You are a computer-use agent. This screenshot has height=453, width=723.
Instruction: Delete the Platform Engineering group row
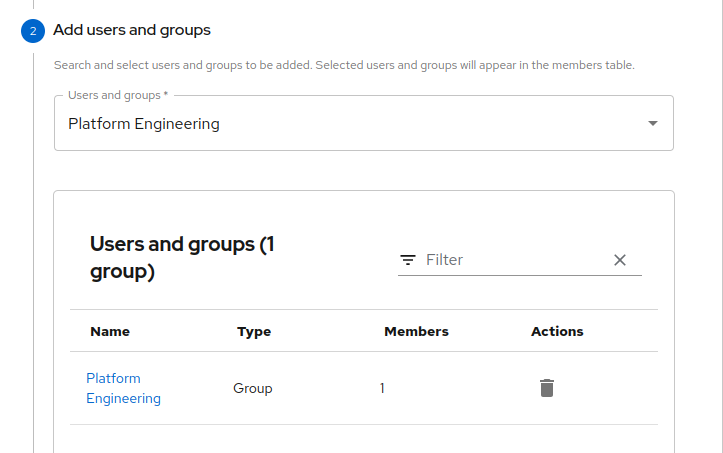point(546,388)
